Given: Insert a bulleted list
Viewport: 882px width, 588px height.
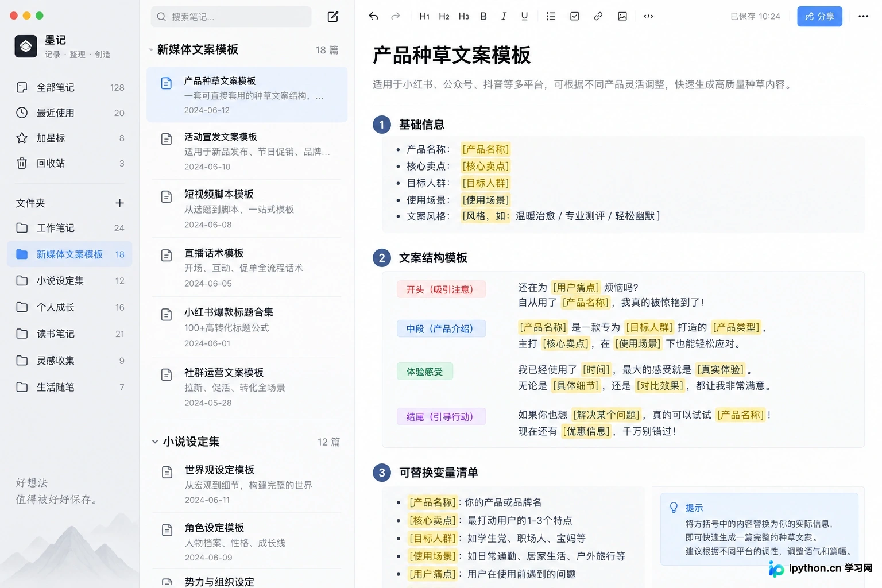Looking at the screenshot, I should [x=551, y=16].
